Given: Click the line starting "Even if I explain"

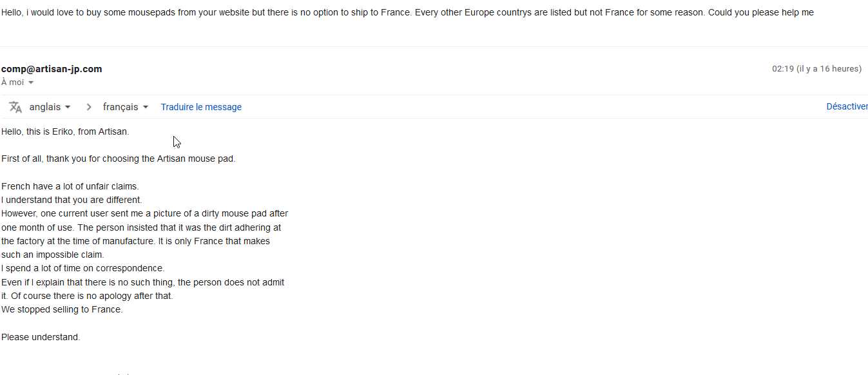Looking at the screenshot, I should pos(142,282).
